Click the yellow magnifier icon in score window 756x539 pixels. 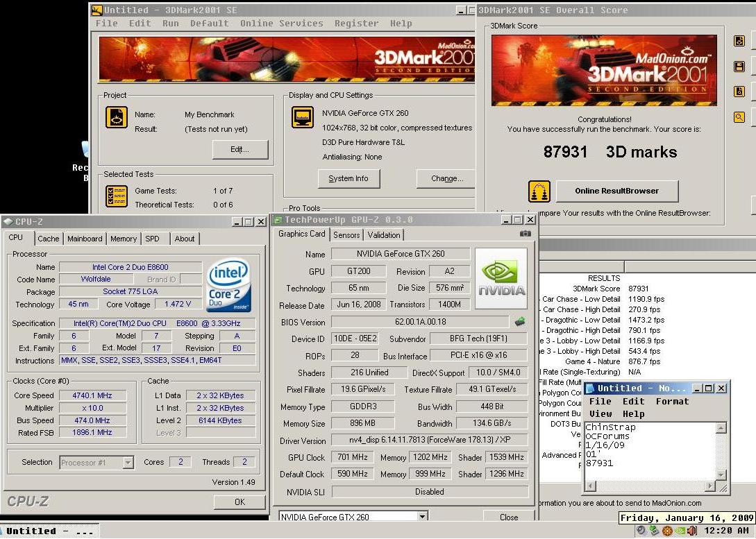click(739, 117)
